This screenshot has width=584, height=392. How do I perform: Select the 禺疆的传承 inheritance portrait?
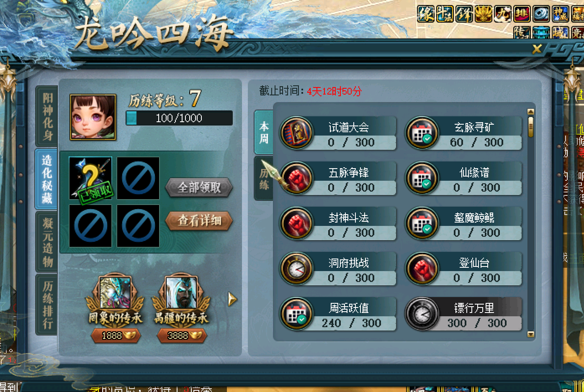tap(181, 293)
